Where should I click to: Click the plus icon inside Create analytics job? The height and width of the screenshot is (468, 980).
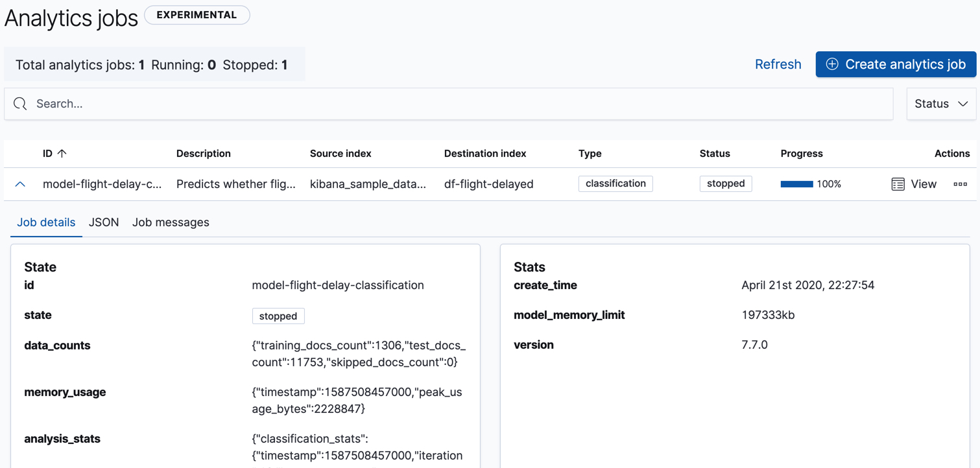[x=832, y=64]
